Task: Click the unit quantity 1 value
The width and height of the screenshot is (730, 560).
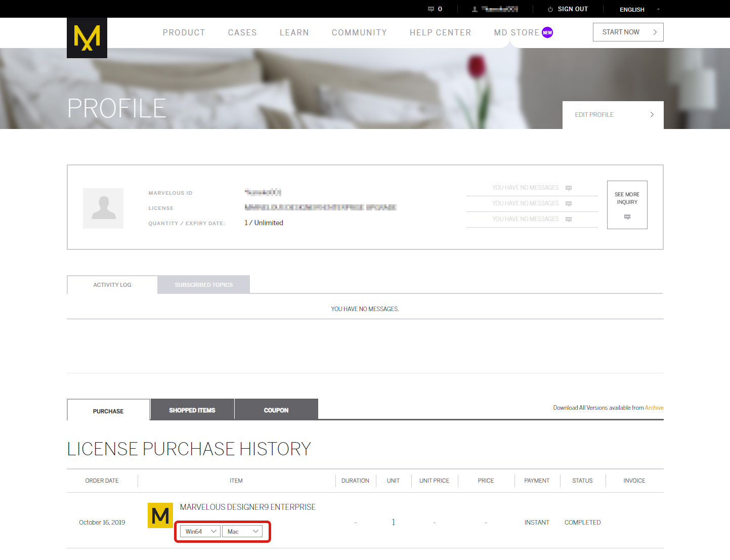Action: (394, 523)
